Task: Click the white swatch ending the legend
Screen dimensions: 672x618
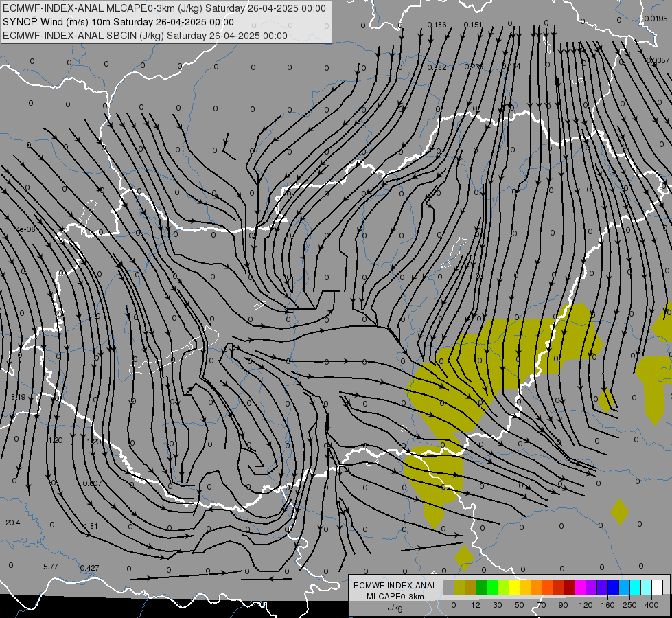Action: 658,587
